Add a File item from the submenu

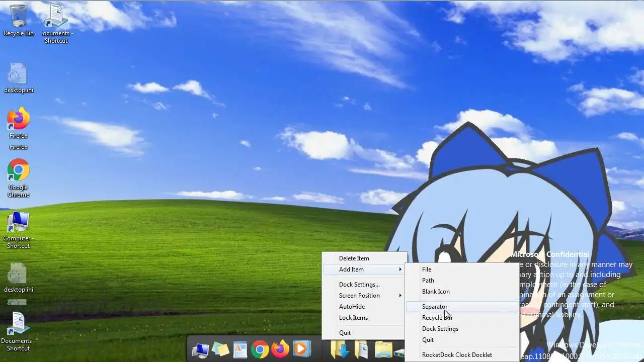point(462,269)
